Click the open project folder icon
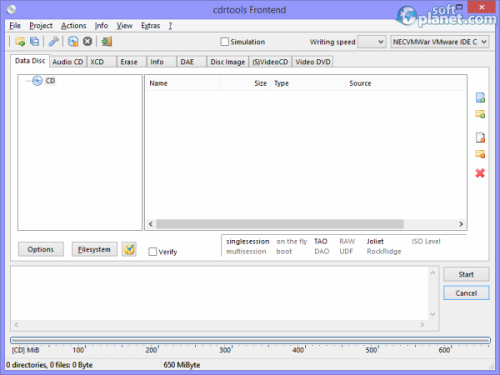This screenshot has height=375, width=500. point(20,42)
